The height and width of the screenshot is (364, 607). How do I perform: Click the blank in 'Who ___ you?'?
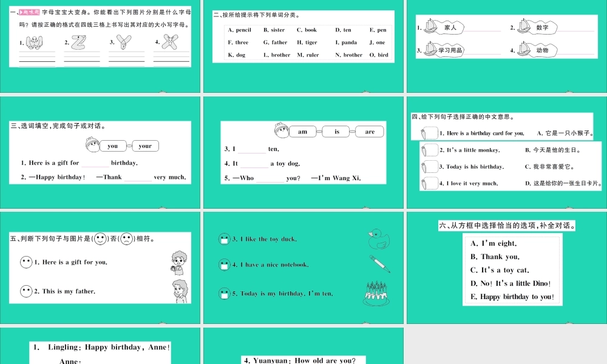coord(270,178)
